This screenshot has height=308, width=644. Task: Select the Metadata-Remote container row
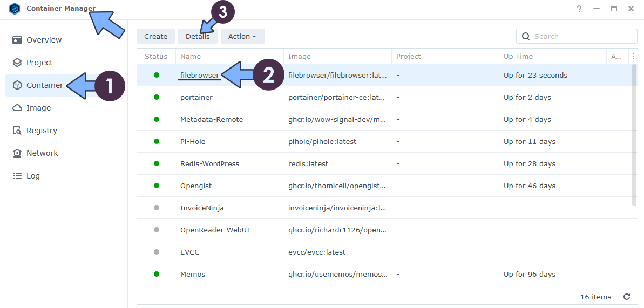(x=384, y=120)
